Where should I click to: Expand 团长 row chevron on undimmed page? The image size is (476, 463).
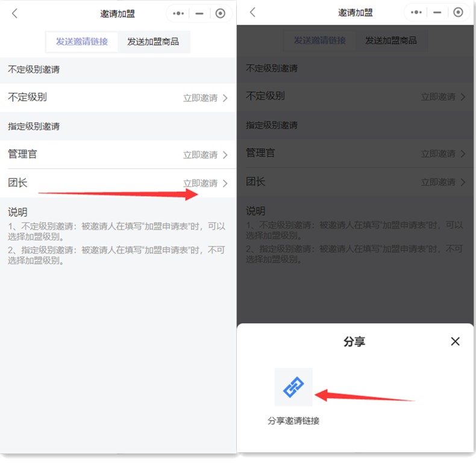[x=225, y=183]
